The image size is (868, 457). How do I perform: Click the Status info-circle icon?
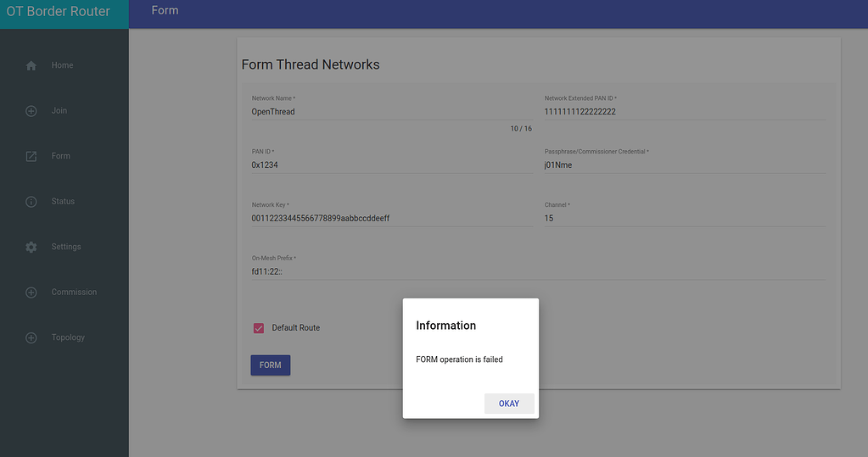pos(31,202)
